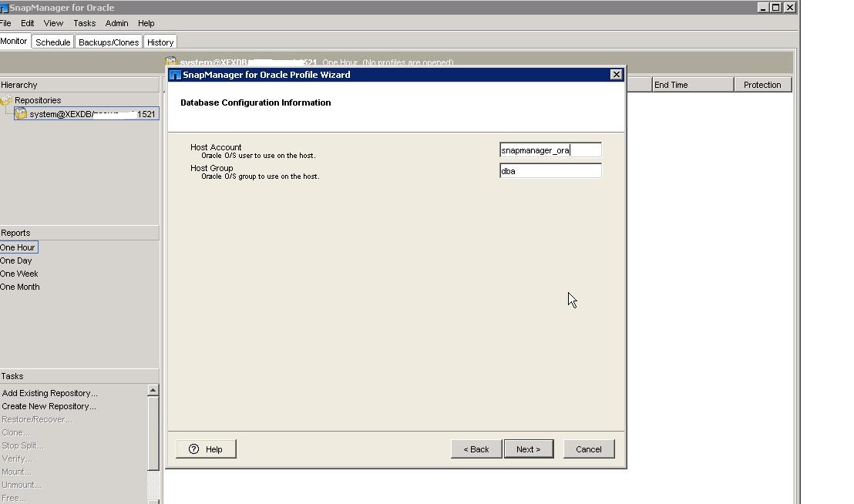Open the File menu
This screenshot has height=504, width=854.
tap(5, 23)
